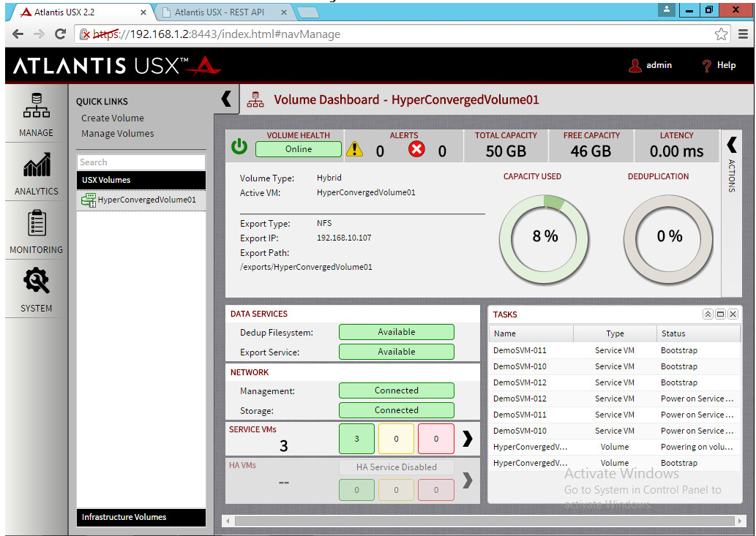The image size is (756, 536).
Task: Click the yellow Service VMs count box
Action: 397,439
